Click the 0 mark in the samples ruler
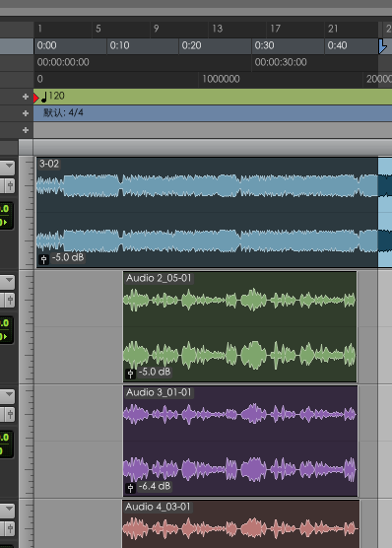The height and width of the screenshot is (548, 392). (40, 79)
